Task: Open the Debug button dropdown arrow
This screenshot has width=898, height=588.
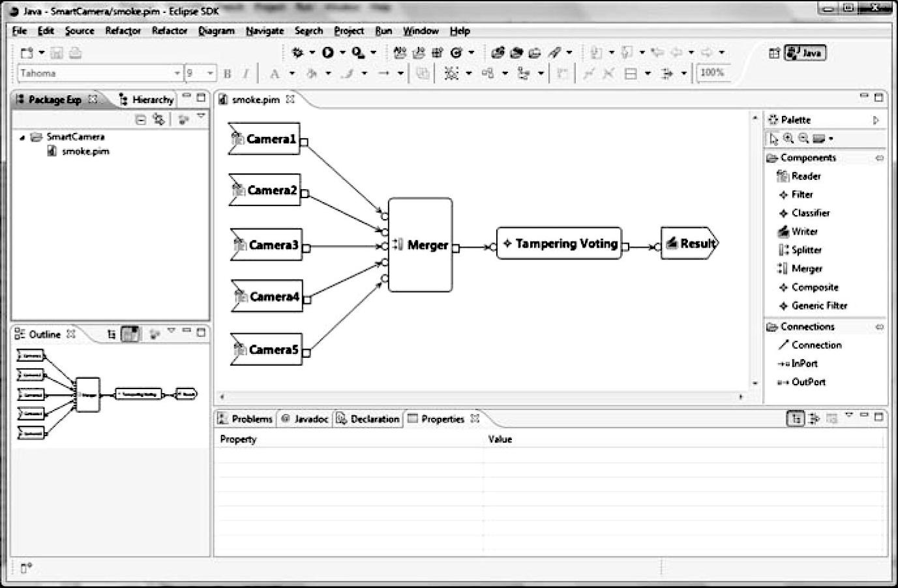Action: pyautogui.click(x=312, y=53)
